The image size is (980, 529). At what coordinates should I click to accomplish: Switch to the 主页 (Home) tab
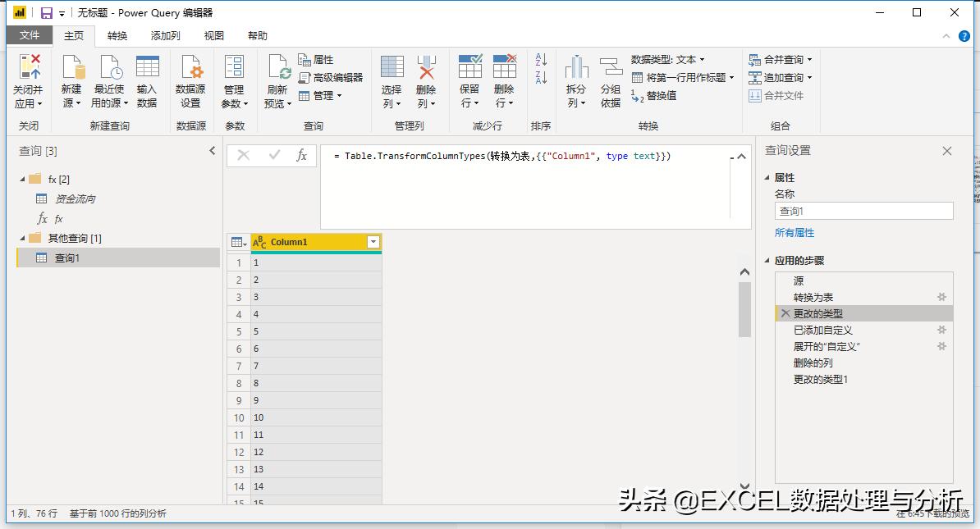click(x=74, y=35)
